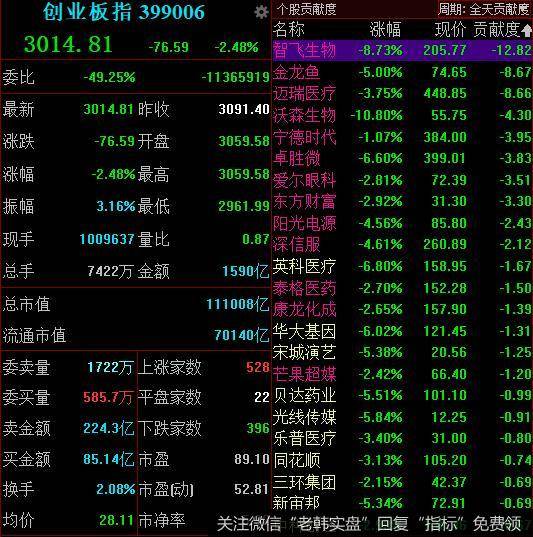The height and width of the screenshot is (537, 533).
Task: Click 沃森生物 change -10.80%
Action: 377,115
